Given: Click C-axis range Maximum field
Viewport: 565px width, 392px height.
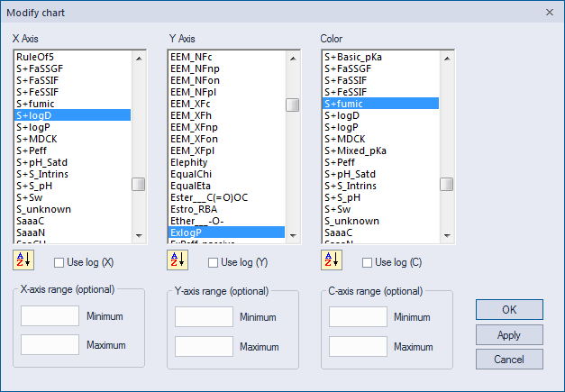Looking at the screenshot, I should point(358,347).
